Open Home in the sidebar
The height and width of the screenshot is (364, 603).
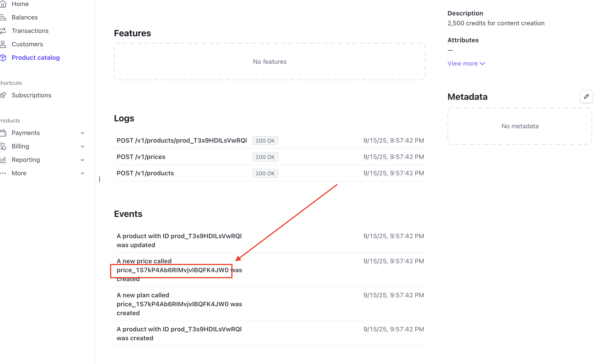click(x=20, y=4)
